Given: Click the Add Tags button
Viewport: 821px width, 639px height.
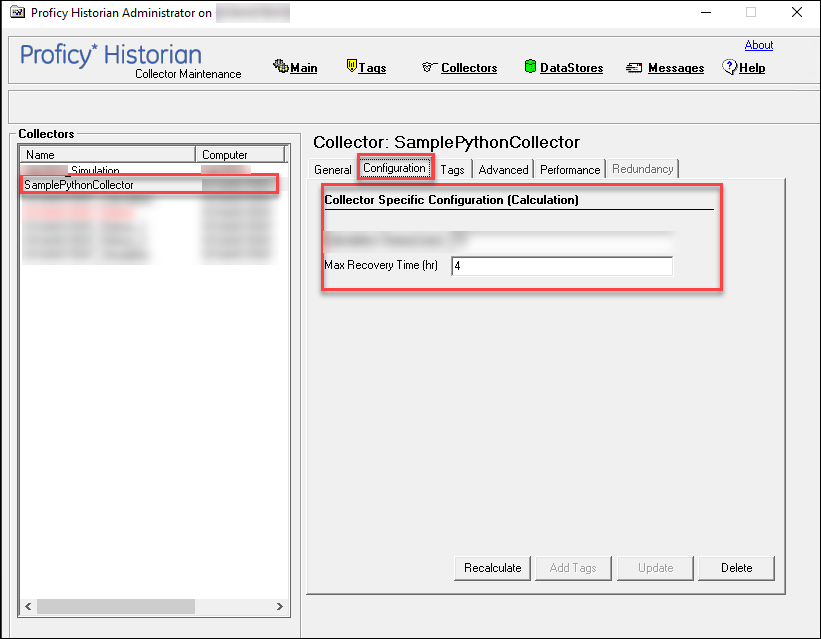Looking at the screenshot, I should (x=573, y=568).
